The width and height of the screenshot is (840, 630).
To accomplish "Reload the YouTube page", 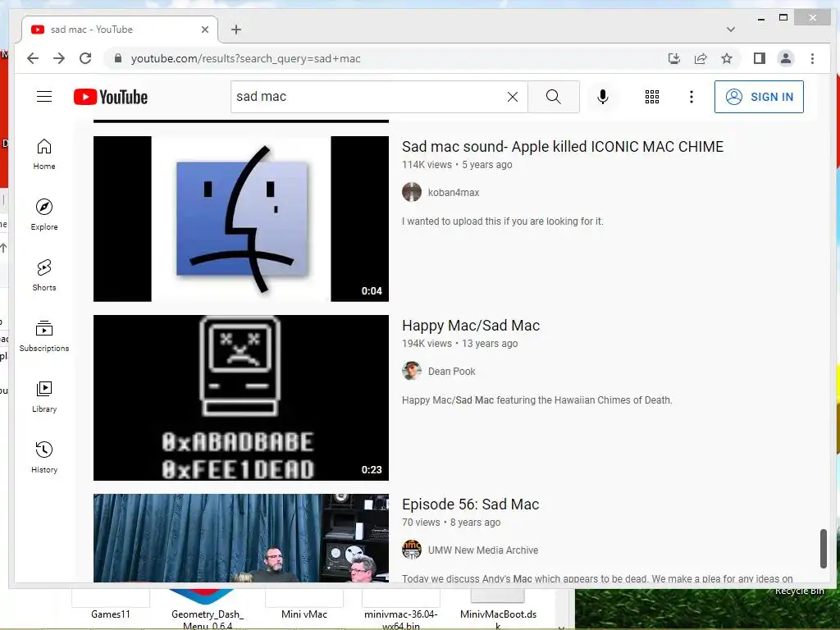I will [x=85, y=58].
